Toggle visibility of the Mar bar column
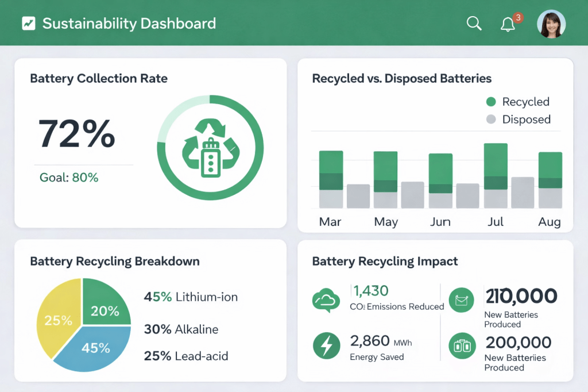The image size is (588, 392). point(330,178)
